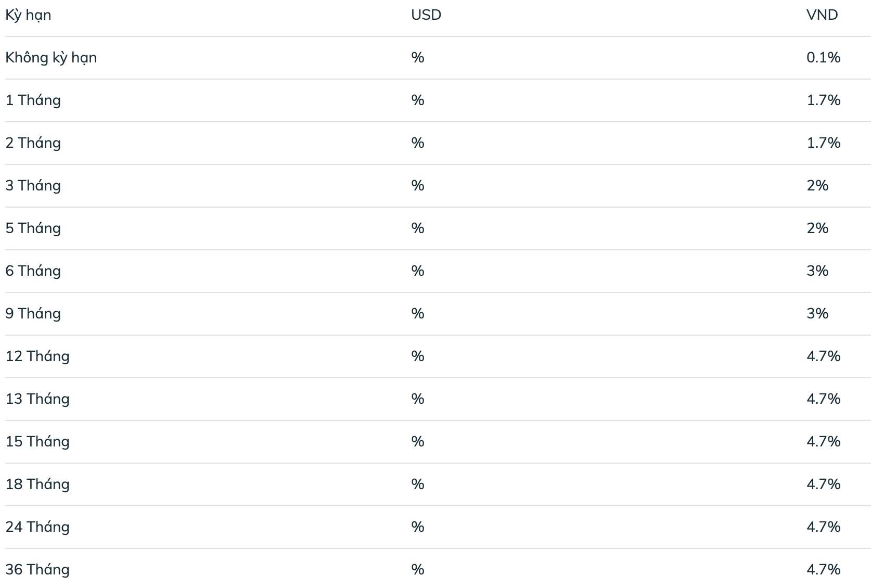Select the 18 Tháng term label

(x=37, y=484)
